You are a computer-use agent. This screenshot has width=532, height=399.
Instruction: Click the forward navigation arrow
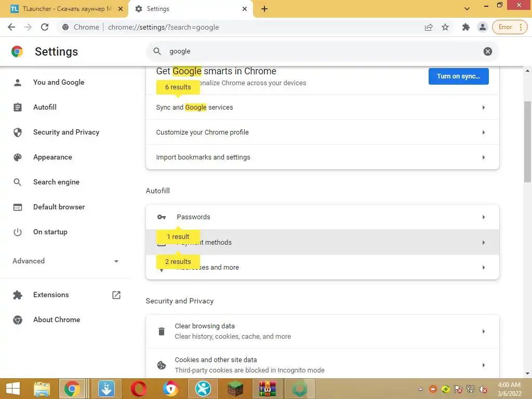click(x=28, y=27)
